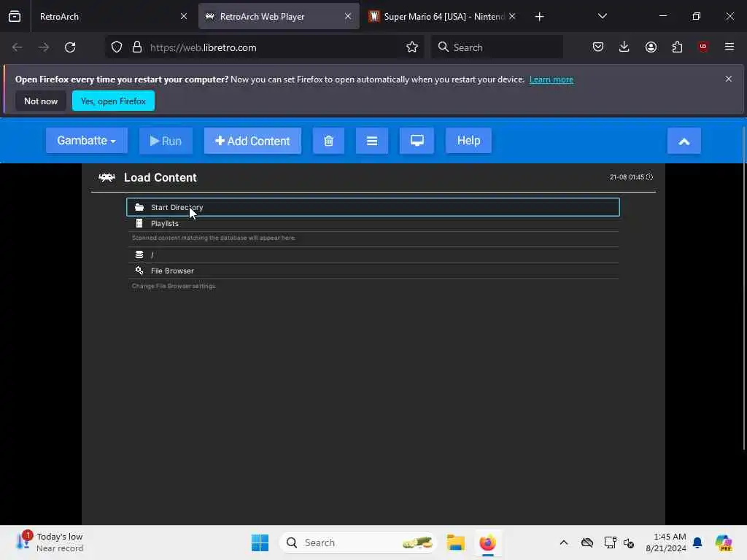Dismiss the Firefox notification bar
The width and height of the screenshot is (747, 560).
pos(729,79)
